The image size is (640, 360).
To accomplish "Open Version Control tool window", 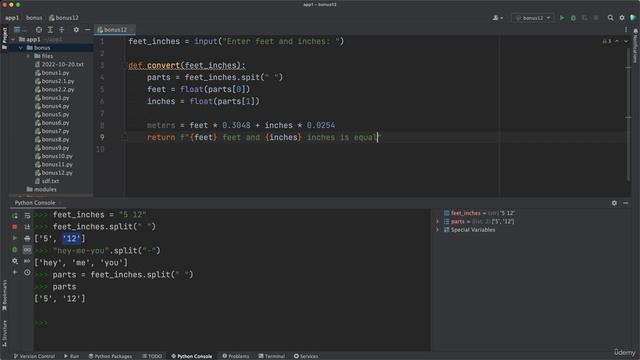I will point(34,356).
